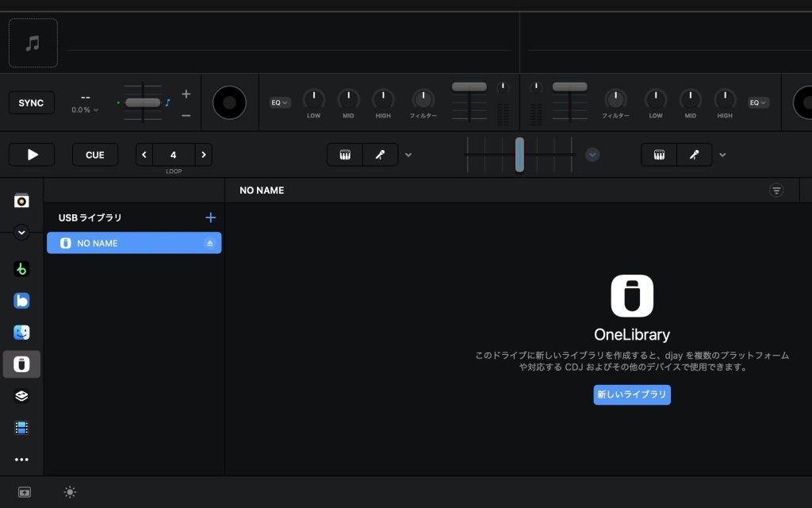
Task: Decrease loop length with left arrow
Action: [x=144, y=155]
